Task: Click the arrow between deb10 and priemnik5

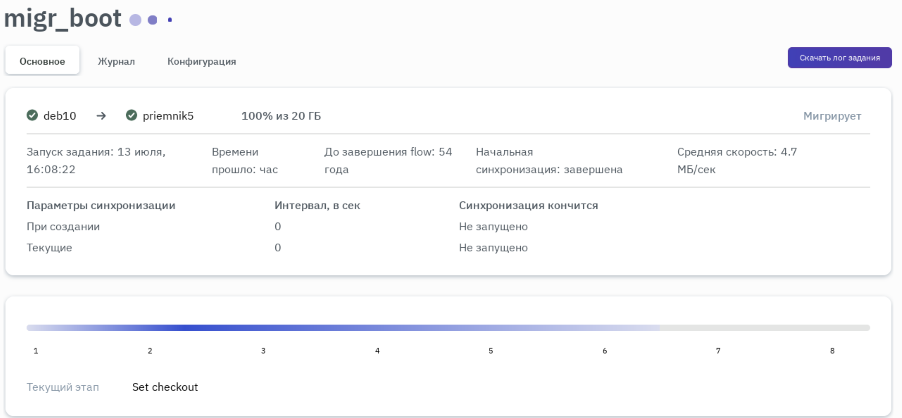Action: pos(101,116)
